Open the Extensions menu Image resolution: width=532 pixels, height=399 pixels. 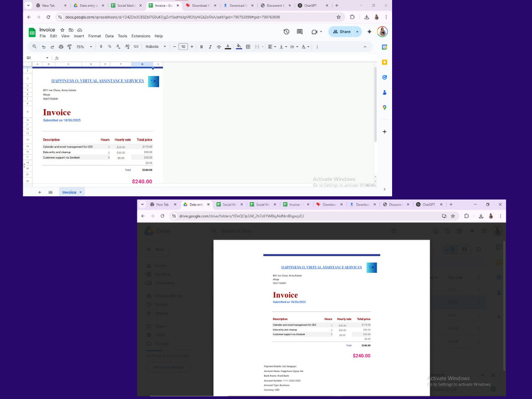tap(141, 36)
